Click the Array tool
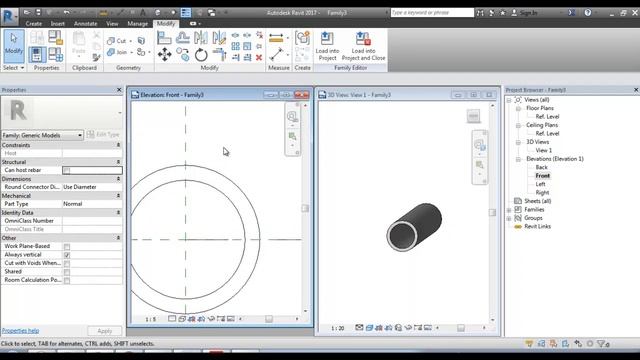 236,46
